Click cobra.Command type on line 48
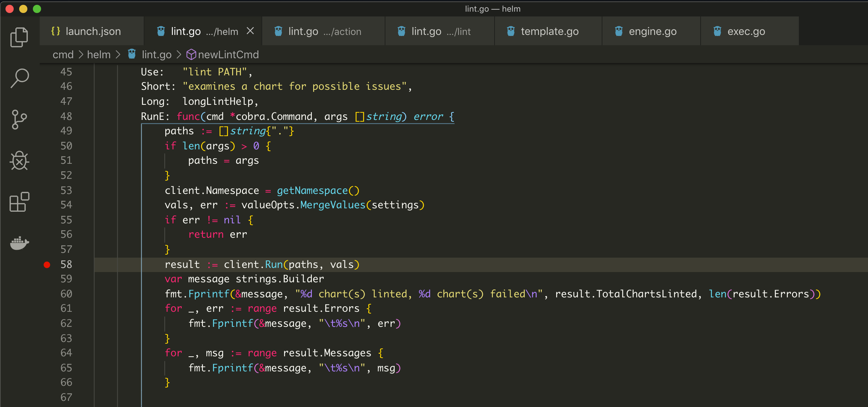 point(274,116)
